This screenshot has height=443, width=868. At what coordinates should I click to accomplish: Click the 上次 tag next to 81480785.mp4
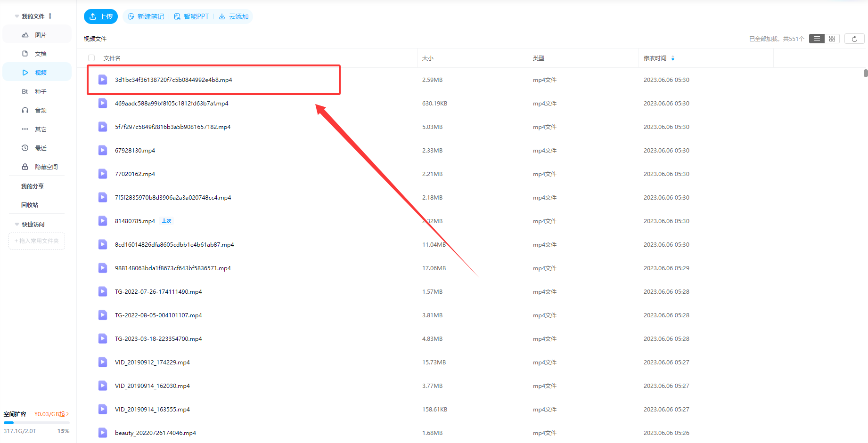click(167, 221)
